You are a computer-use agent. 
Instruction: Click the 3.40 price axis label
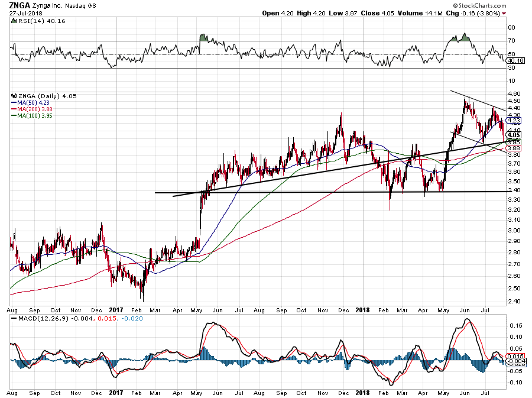(514, 190)
